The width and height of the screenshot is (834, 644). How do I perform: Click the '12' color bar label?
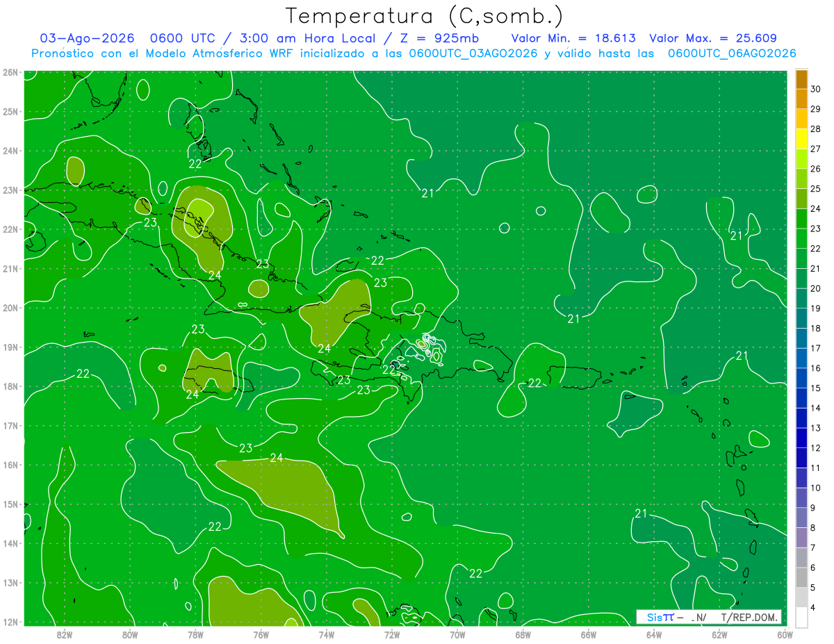click(x=815, y=447)
